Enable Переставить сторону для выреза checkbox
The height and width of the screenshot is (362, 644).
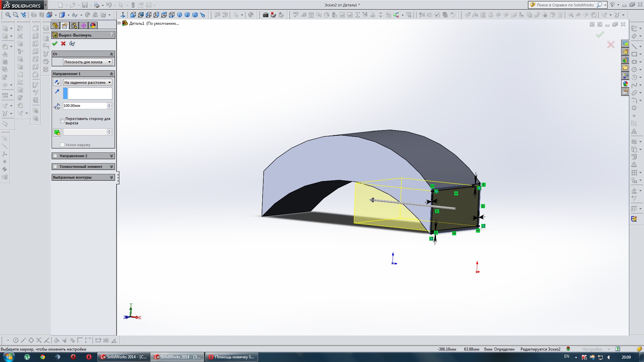[x=62, y=121]
